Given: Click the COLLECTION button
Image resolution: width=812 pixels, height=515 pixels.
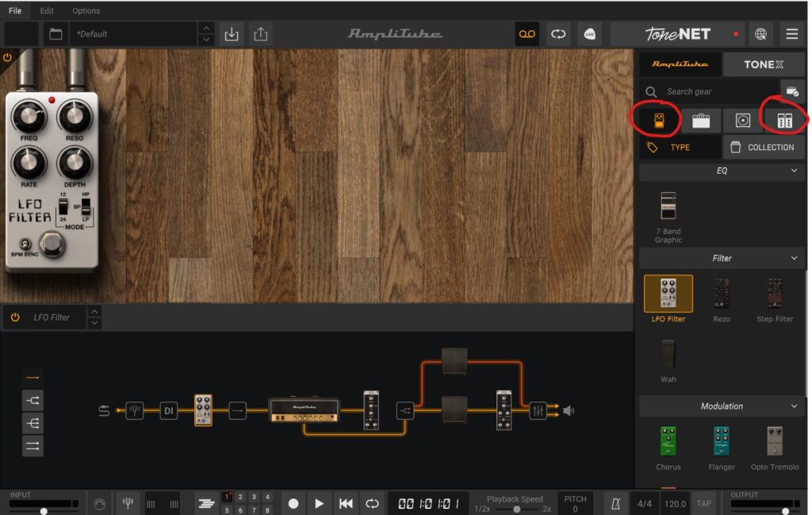Looking at the screenshot, I should pyautogui.click(x=763, y=148).
